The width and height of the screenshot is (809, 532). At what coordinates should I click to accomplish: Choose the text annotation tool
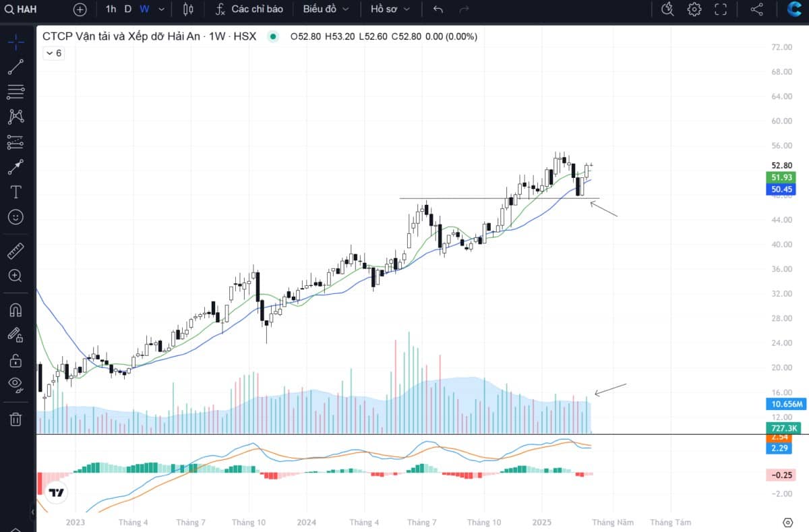(16, 192)
